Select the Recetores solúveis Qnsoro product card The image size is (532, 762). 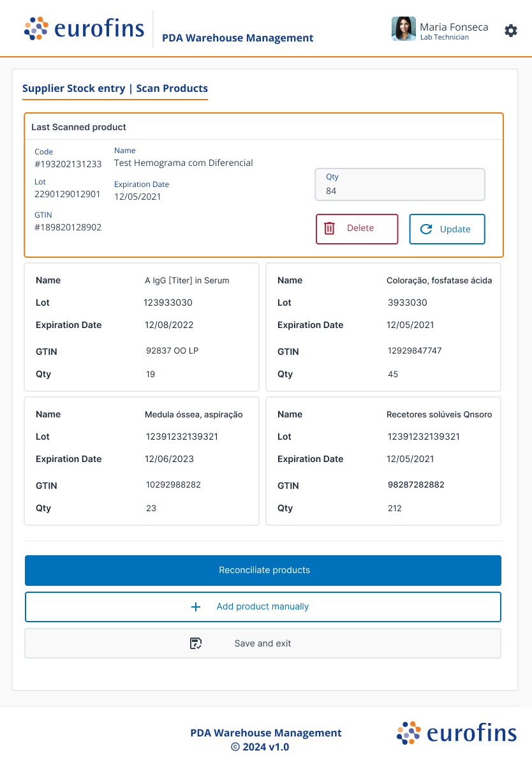coord(383,461)
